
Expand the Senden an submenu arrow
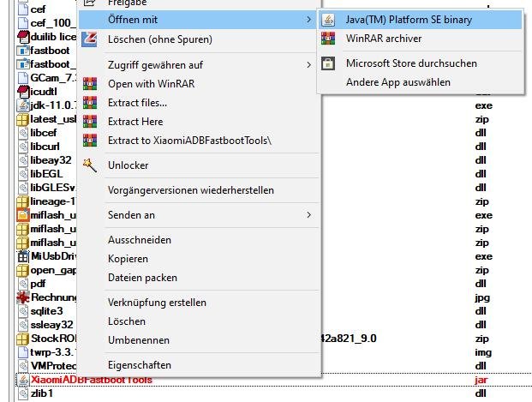(308, 215)
